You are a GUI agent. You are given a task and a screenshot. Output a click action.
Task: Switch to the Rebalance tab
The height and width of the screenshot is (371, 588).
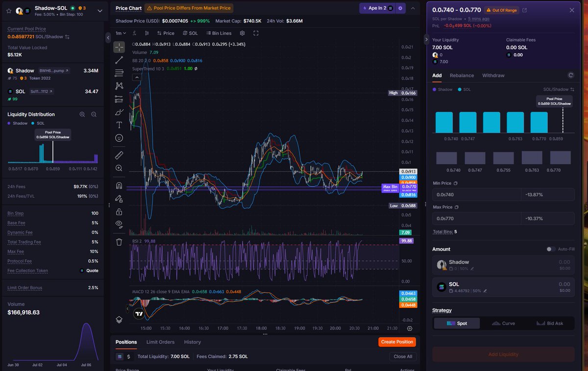[462, 75]
